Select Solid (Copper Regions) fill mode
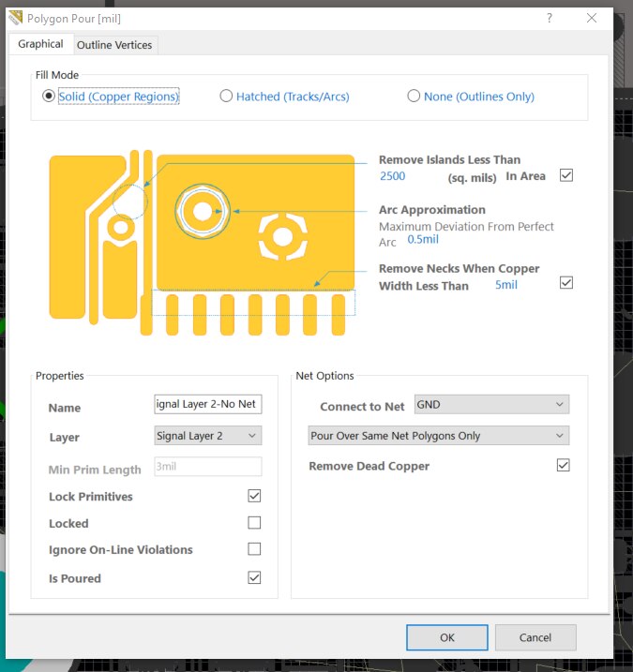The height and width of the screenshot is (672, 633). click(x=50, y=96)
